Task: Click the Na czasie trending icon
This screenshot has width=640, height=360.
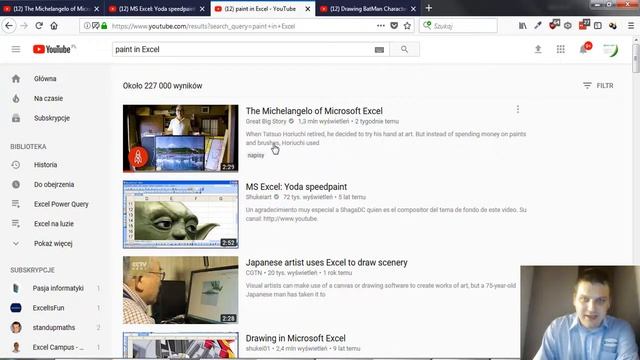Action: click(x=16, y=98)
